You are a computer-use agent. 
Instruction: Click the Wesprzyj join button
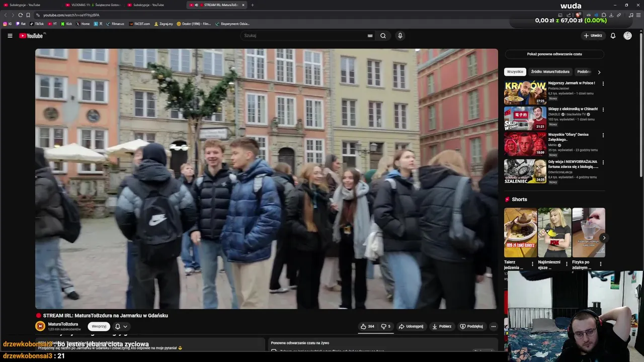[x=99, y=326]
